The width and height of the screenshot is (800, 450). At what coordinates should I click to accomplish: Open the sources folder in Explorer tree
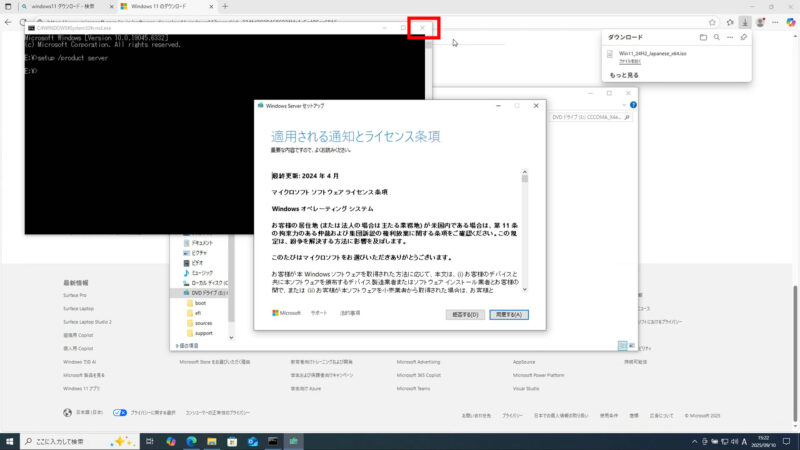coord(204,323)
